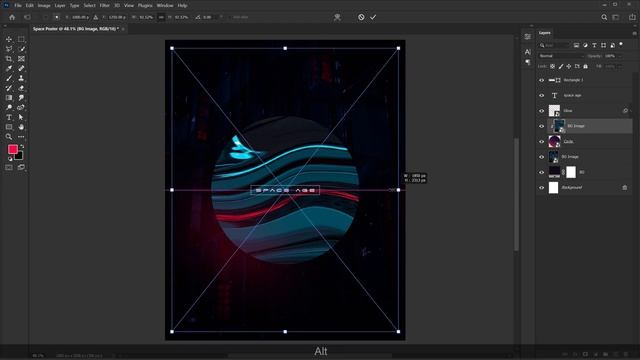Select the Lasso tool

pyautogui.click(x=9, y=49)
